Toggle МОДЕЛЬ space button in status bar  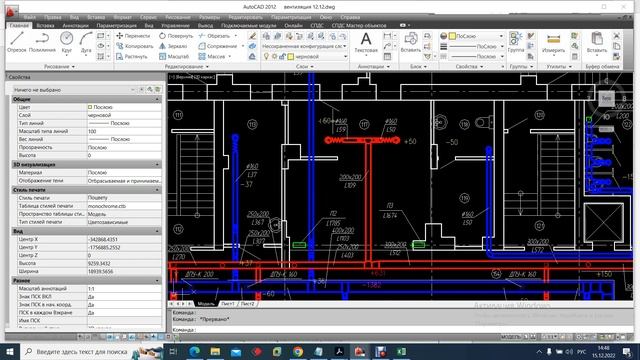coord(511,337)
